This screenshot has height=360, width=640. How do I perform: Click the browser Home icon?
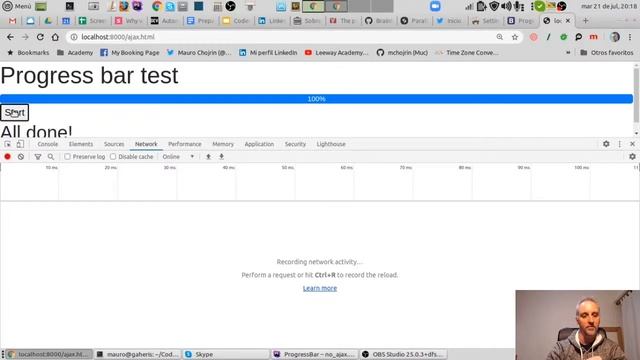tap(55, 37)
